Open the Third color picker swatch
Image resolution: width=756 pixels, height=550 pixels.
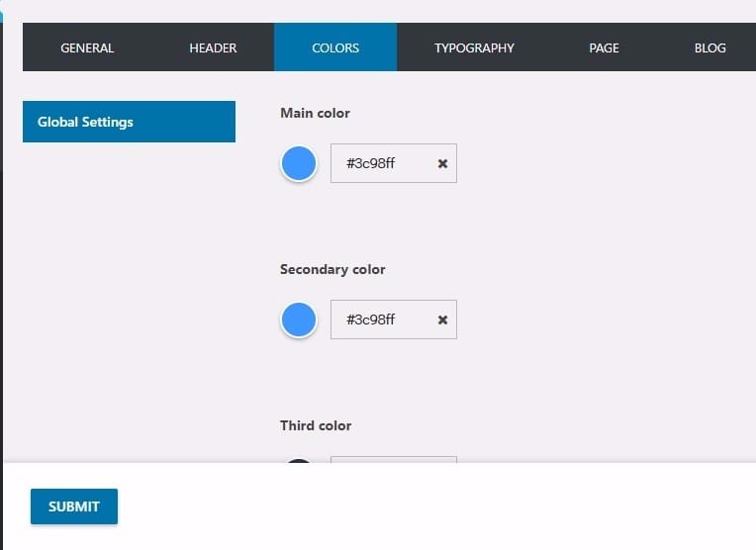(299, 460)
